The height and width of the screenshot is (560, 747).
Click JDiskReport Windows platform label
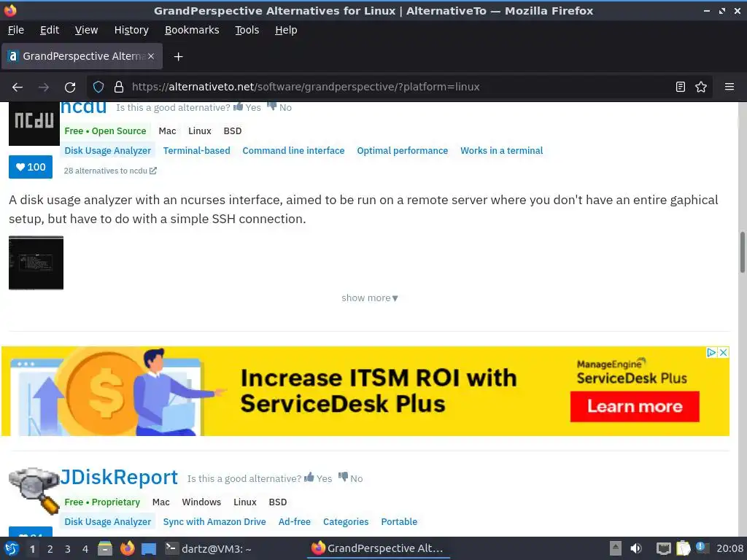point(201,502)
